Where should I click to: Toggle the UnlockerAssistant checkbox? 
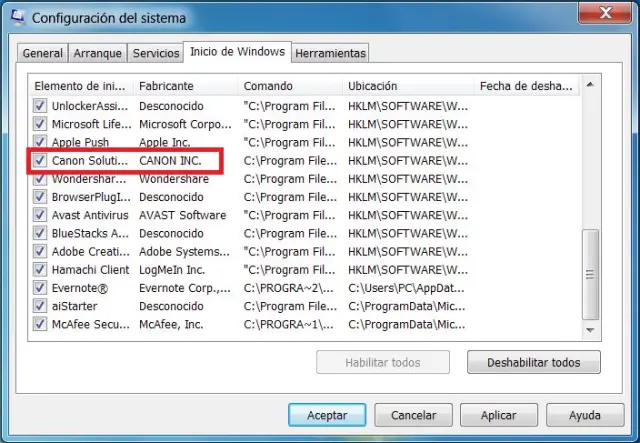40,106
